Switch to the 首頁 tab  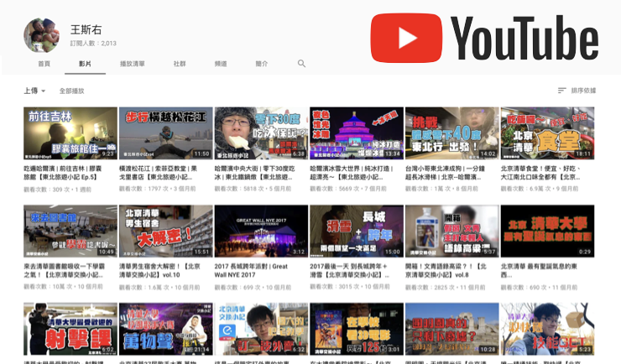click(44, 63)
